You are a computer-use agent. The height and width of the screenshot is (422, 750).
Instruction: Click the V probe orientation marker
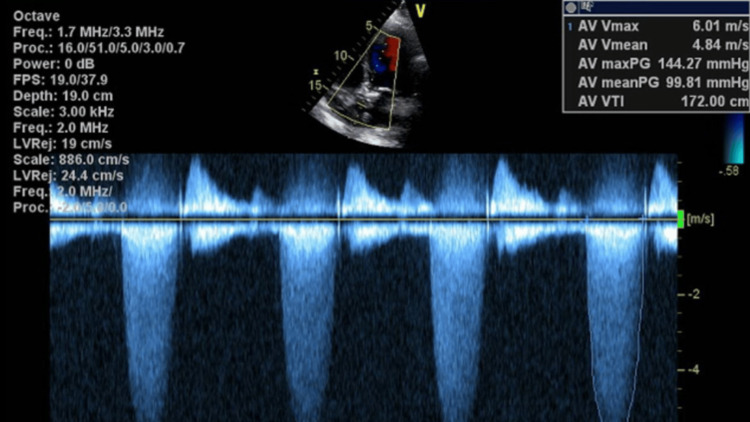tap(420, 11)
